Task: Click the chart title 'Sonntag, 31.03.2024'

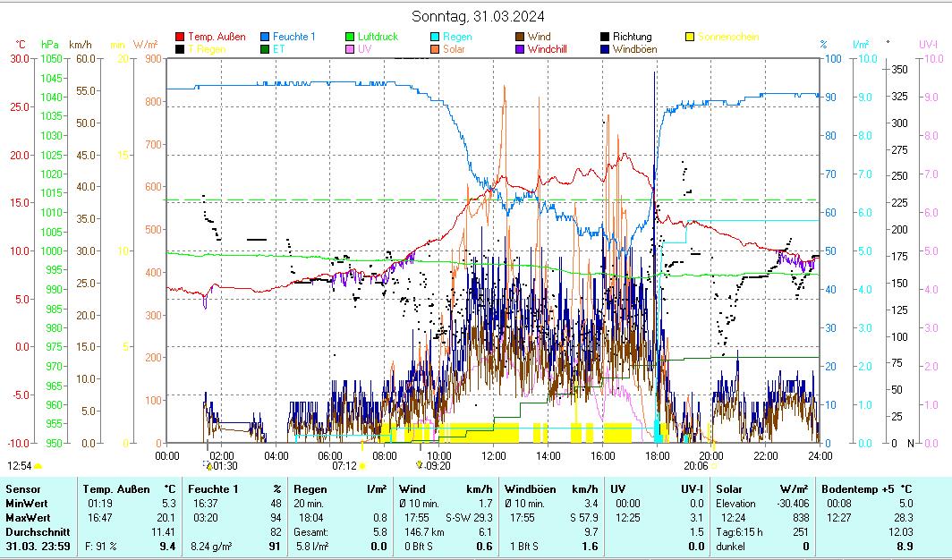Action: point(478,16)
